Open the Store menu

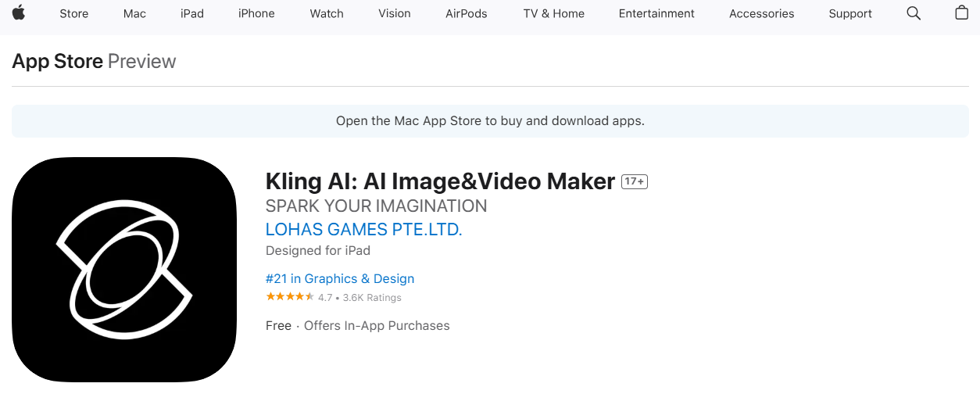[74, 13]
